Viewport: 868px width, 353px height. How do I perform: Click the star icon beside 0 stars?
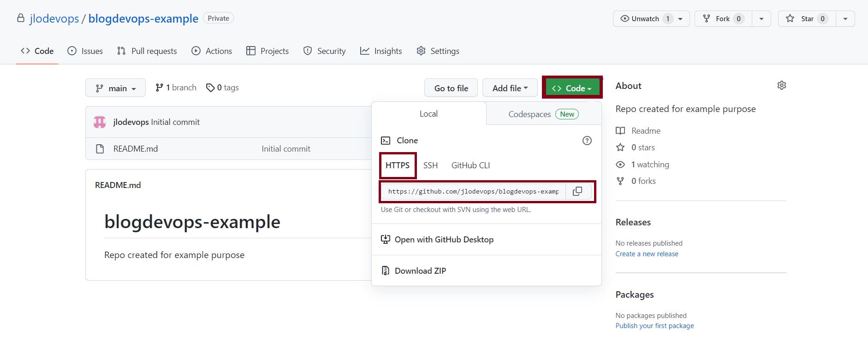pos(620,147)
